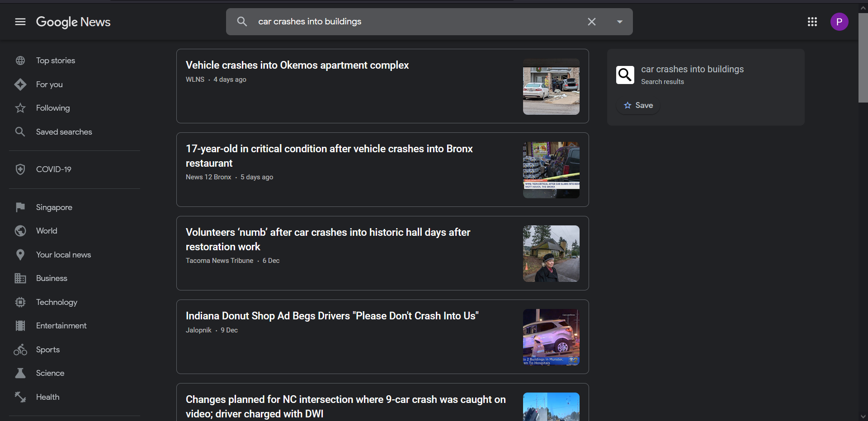Select the Singapore flag icon
This screenshot has width=868, height=421.
(20, 207)
